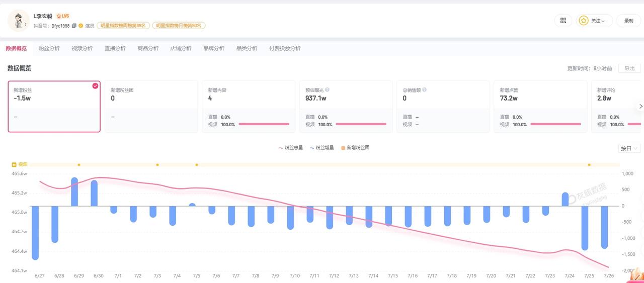This screenshot has width=644, height=283.
Task: Select the 新增评论 metric card
Action: pos(617,107)
